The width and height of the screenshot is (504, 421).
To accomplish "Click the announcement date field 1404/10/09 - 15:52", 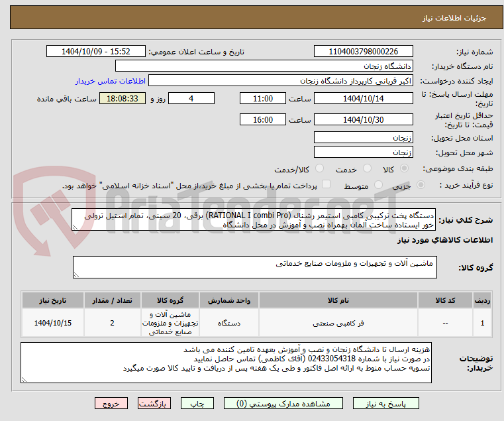I will coord(96,51).
